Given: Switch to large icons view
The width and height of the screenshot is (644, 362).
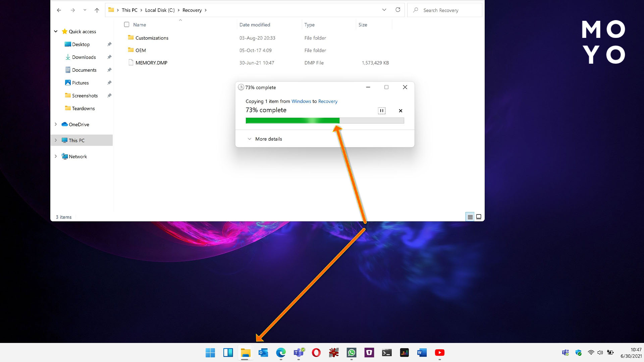Looking at the screenshot, I should click(x=479, y=217).
